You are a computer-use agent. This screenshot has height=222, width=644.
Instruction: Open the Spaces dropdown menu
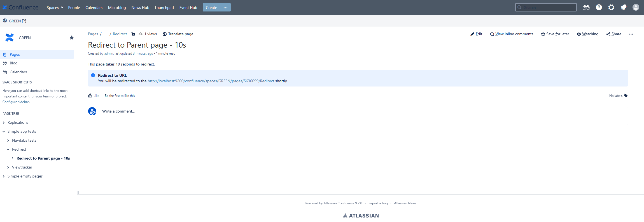pyautogui.click(x=55, y=8)
